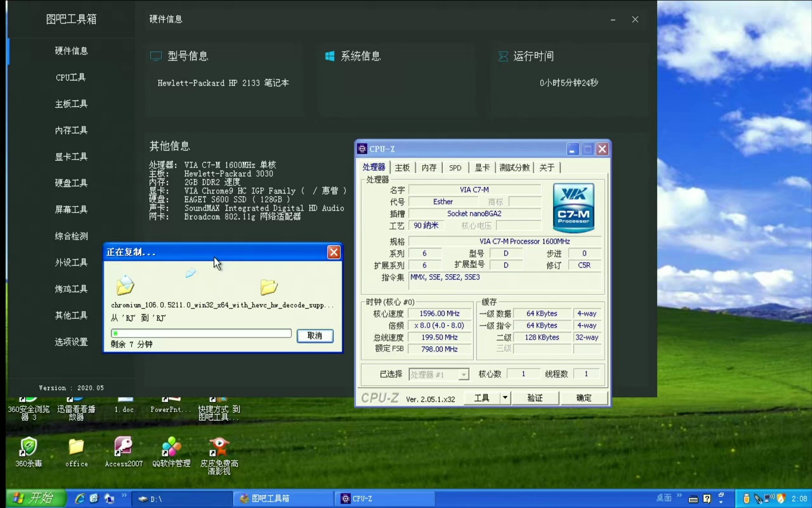Screen dimensions: 812x508
Task: Minimize the 图吧工具箱 window
Action: (x=613, y=19)
